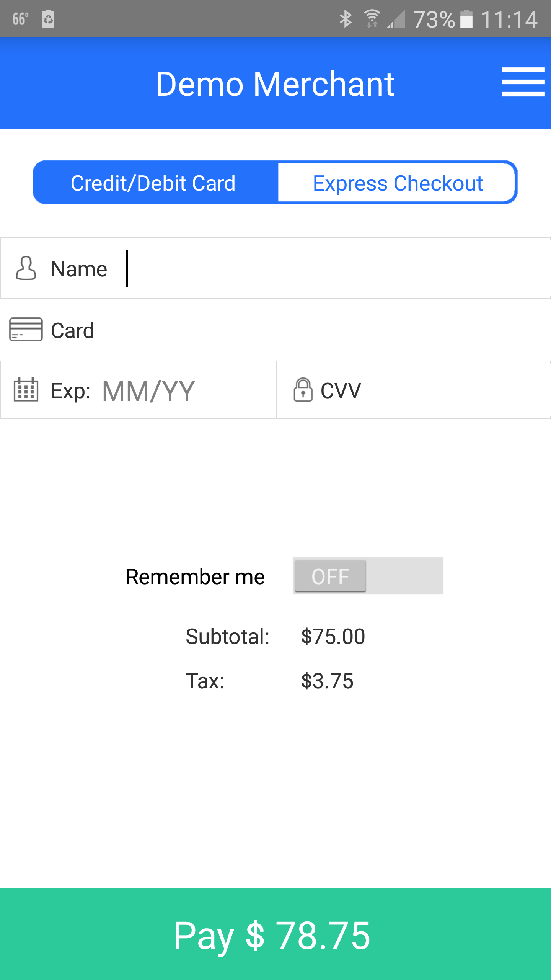The height and width of the screenshot is (980, 551).
Task: Switch to Express Checkout tab
Action: coord(397,183)
